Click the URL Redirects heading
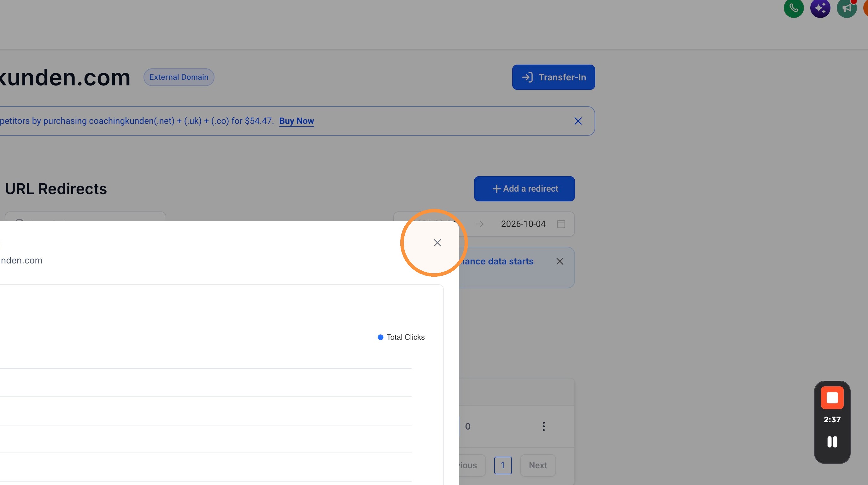 pyautogui.click(x=56, y=189)
